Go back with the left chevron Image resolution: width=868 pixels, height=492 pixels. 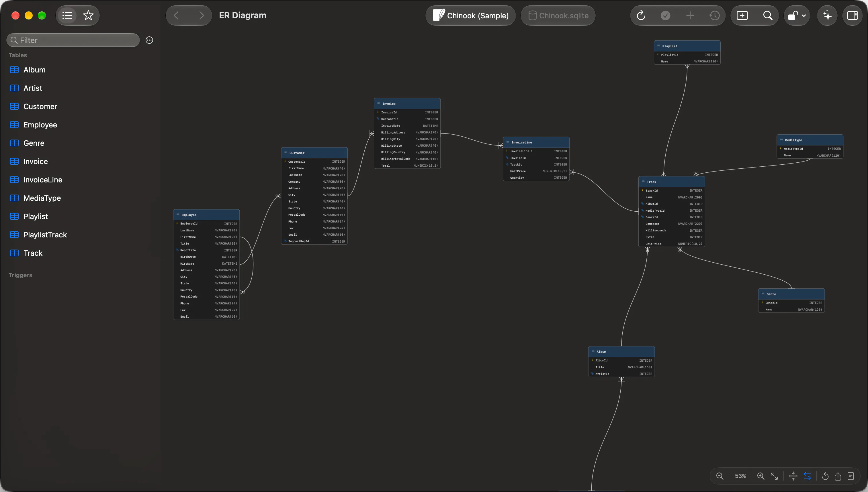(176, 15)
